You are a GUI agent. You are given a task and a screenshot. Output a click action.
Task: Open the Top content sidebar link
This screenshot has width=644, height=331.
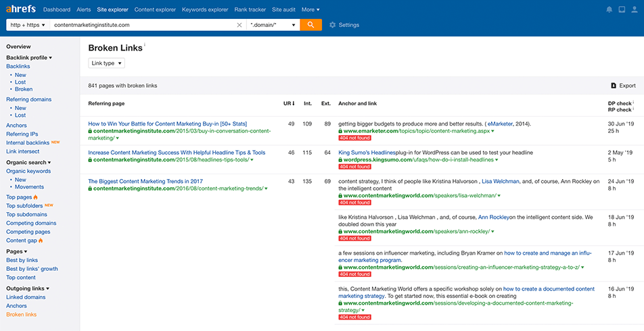click(x=21, y=278)
